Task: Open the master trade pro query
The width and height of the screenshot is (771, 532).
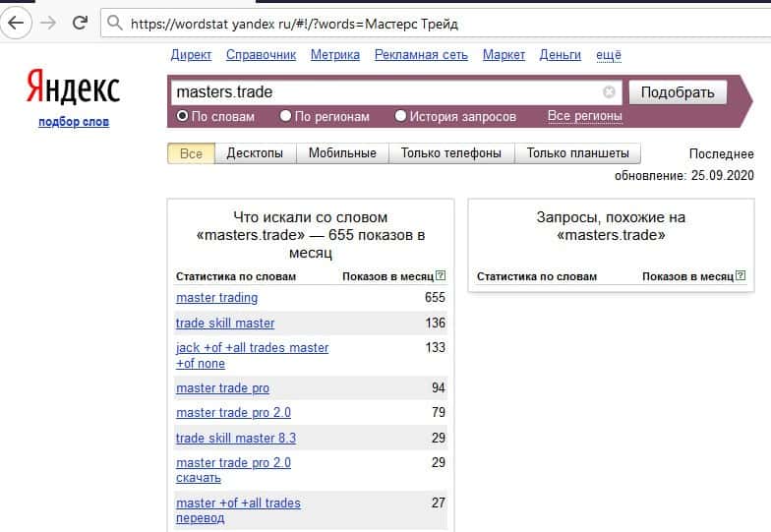Action: pos(222,387)
